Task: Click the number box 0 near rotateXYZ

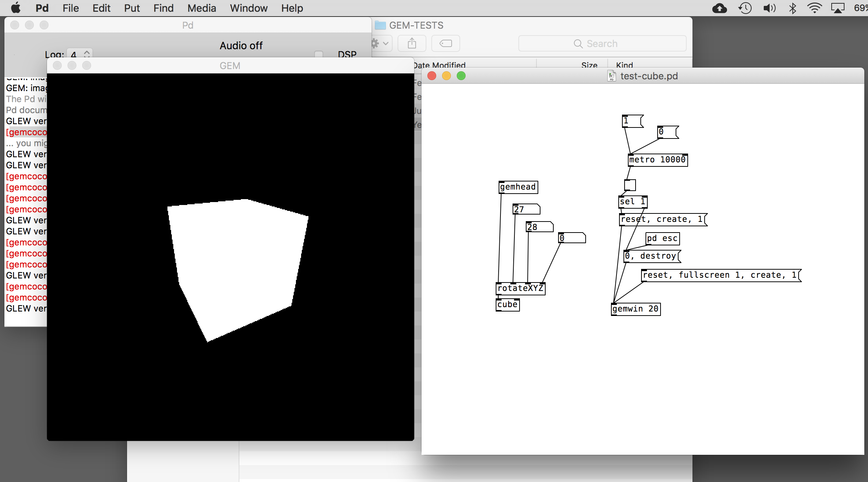Action: [x=572, y=238]
